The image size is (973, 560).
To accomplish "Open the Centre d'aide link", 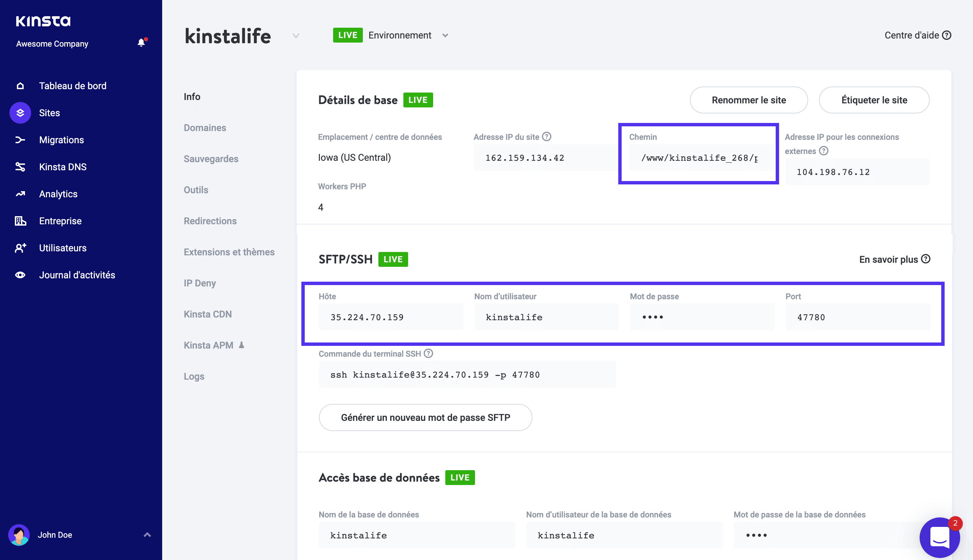I will pyautogui.click(x=917, y=35).
